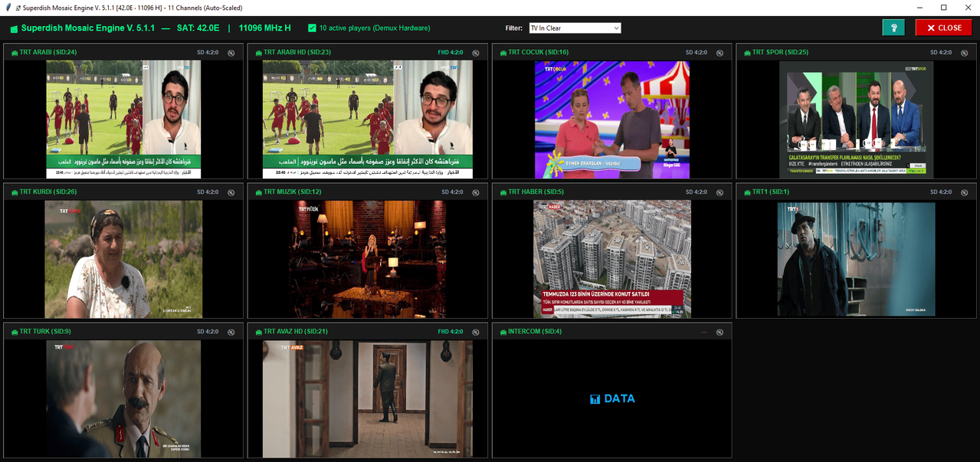980x462 pixels.
Task: Toggle the 10 active players checkbox
Action: tap(312, 28)
